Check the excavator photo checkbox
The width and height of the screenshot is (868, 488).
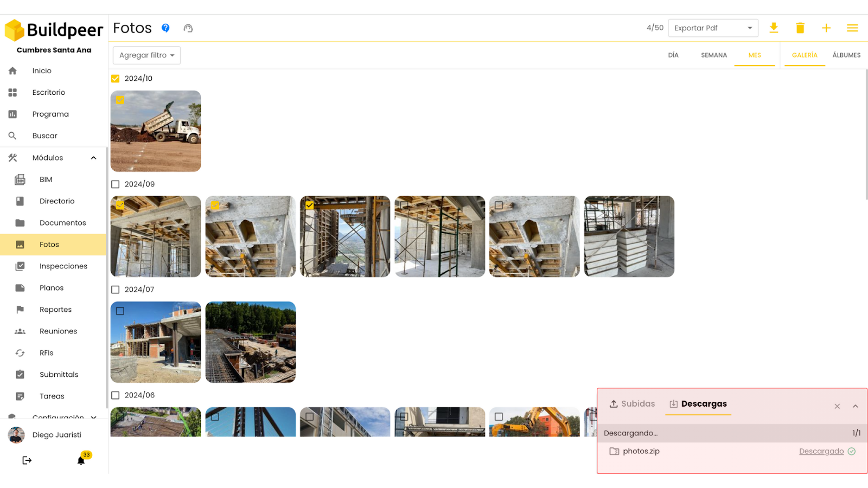pyautogui.click(x=499, y=417)
